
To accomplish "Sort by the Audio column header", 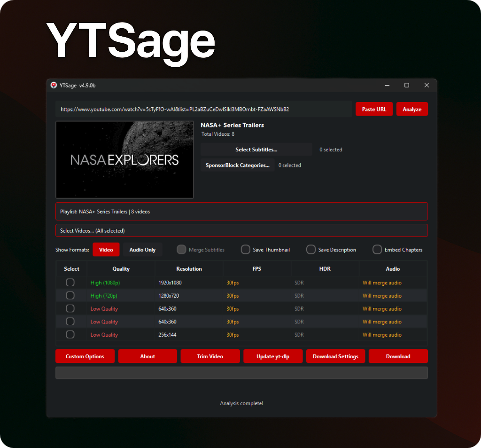I will 393,269.
